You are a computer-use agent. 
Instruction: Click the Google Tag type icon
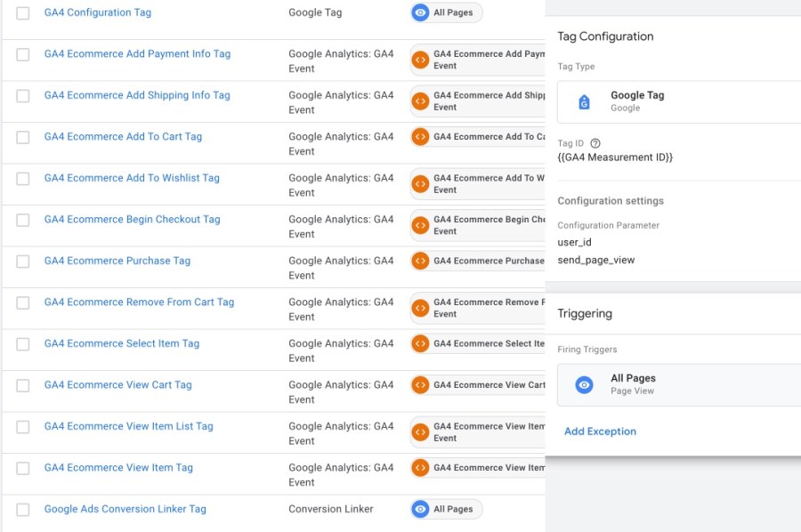click(x=584, y=101)
